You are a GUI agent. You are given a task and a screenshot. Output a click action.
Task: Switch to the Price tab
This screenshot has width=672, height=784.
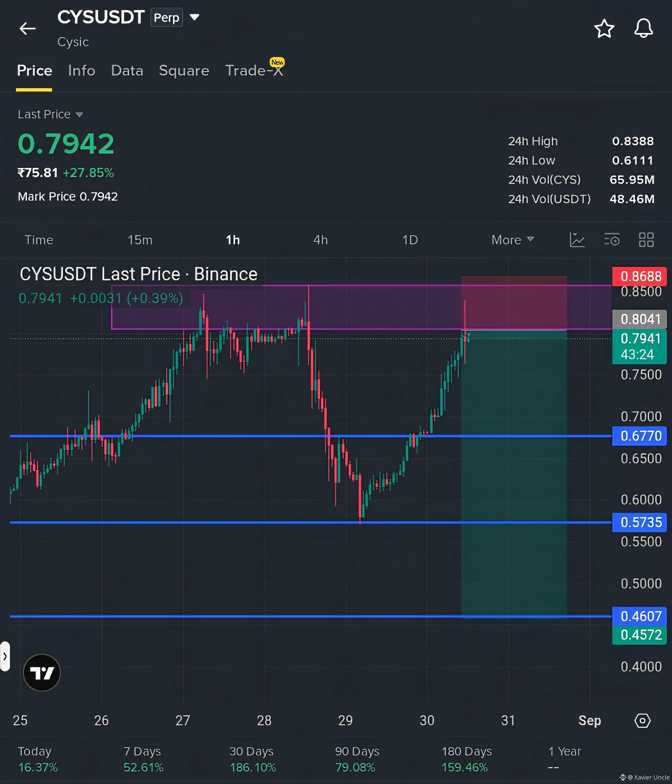(x=34, y=70)
